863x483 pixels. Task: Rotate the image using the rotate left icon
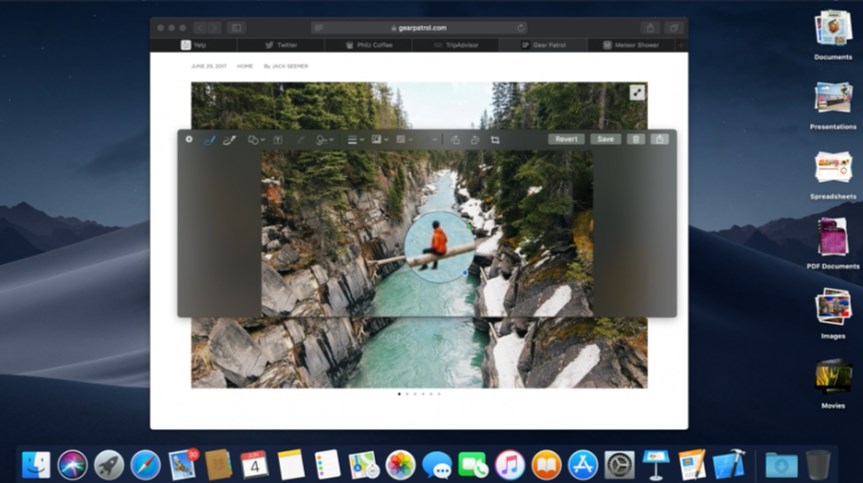click(x=455, y=140)
